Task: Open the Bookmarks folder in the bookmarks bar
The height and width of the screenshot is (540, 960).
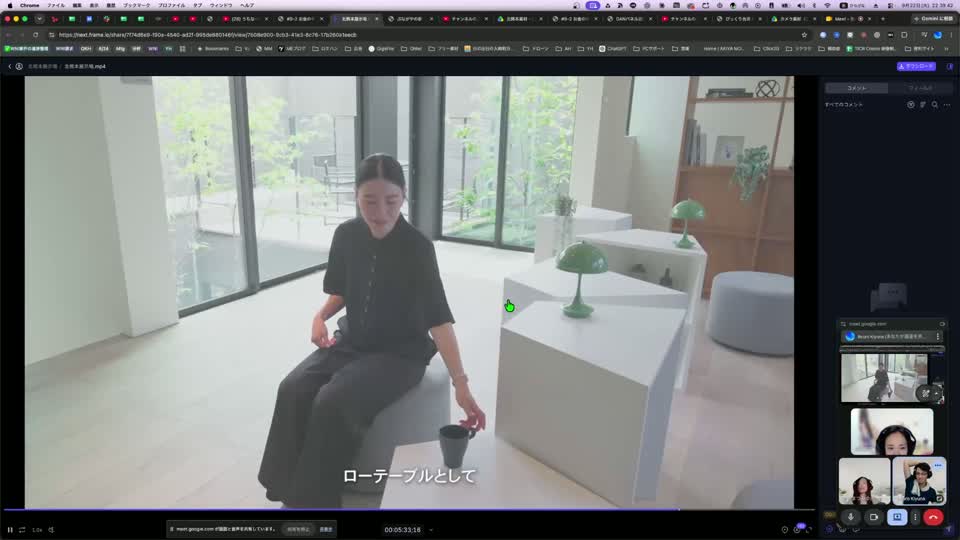Action: pyautogui.click(x=212, y=48)
